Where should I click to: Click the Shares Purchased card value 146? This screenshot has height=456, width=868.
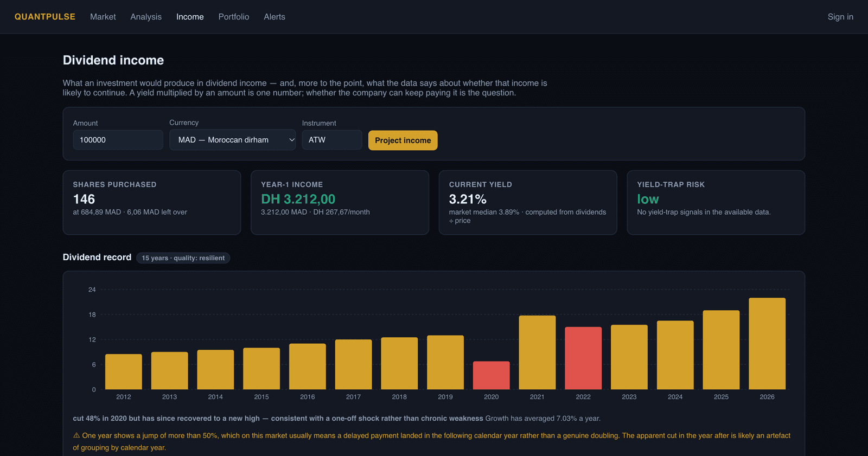[x=84, y=199]
